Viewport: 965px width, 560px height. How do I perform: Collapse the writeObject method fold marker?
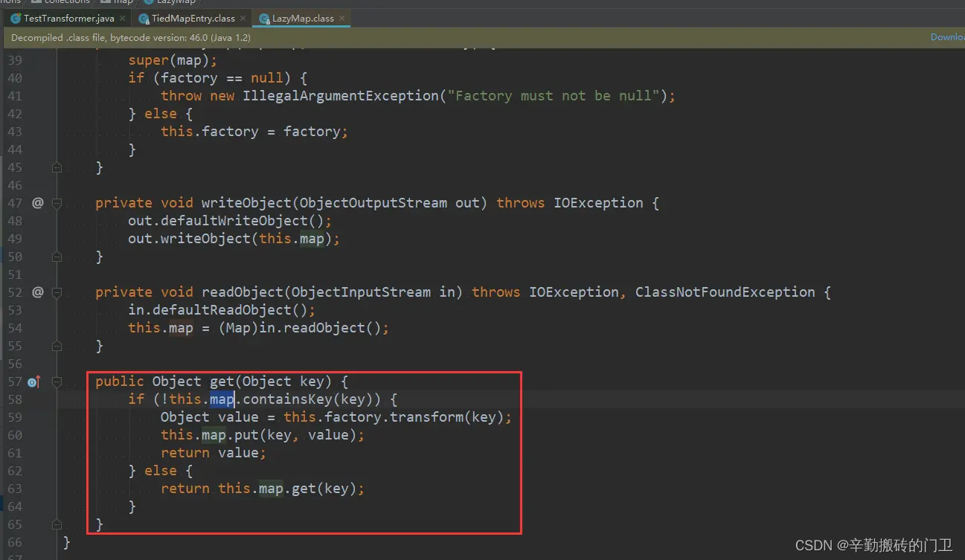[x=57, y=202]
